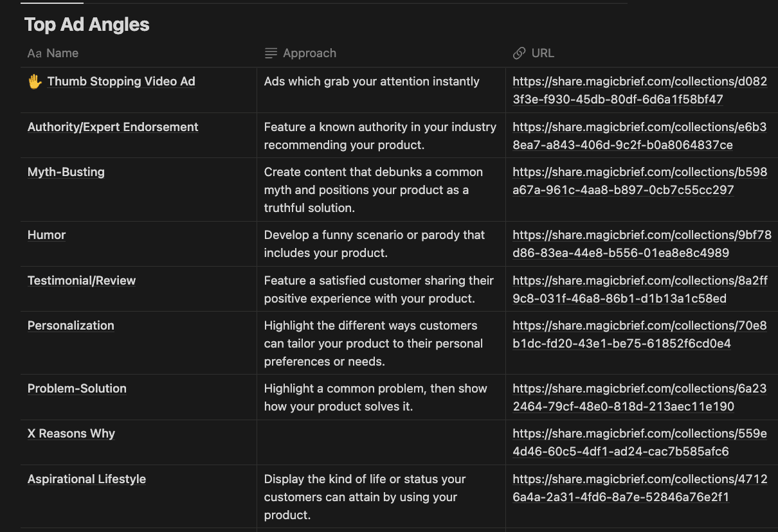This screenshot has width=778, height=532.
Task: Open the Personalization page
Action: pyautogui.click(x=71, y=326)
